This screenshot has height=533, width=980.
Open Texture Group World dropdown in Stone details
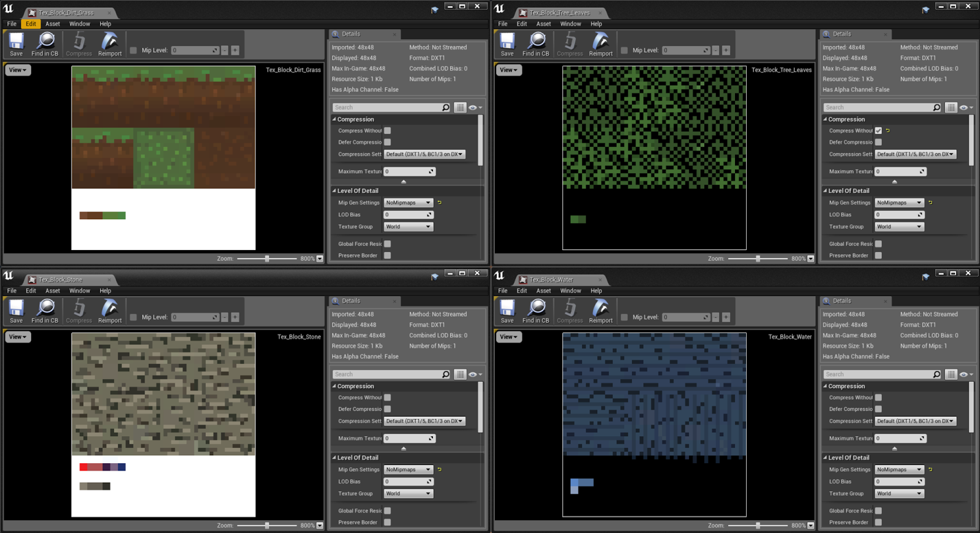pyautogui.click(x=409, y=494)
